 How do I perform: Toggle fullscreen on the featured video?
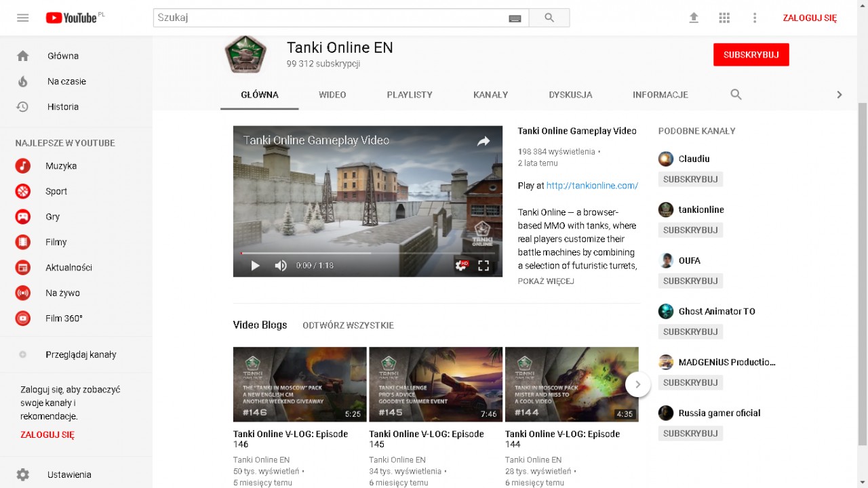484,266
